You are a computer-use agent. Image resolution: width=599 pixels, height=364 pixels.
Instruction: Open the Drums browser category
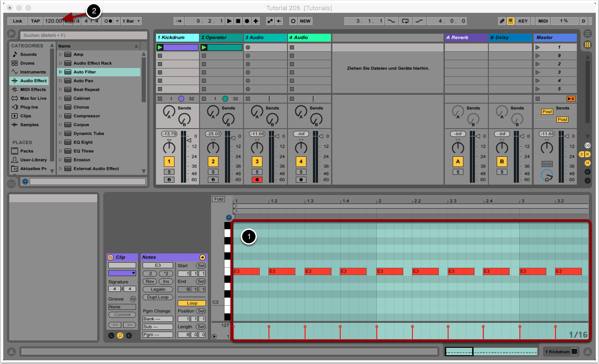(27, 63)
